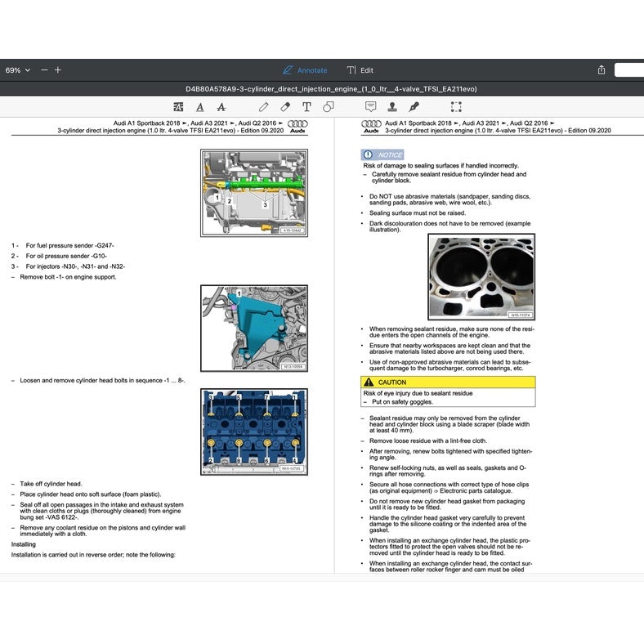
Task: Click the cylinder head bolts sequence image
Action: 254,431
